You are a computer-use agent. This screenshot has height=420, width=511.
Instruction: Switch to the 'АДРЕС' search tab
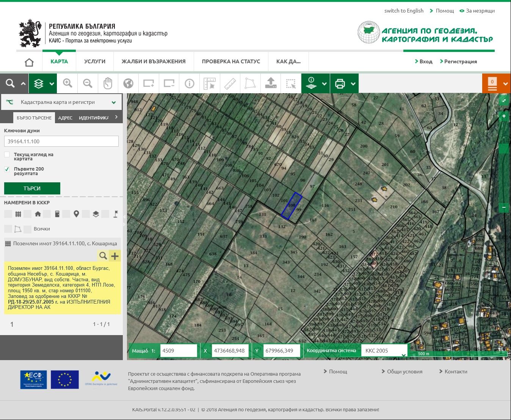coord(65,118)
